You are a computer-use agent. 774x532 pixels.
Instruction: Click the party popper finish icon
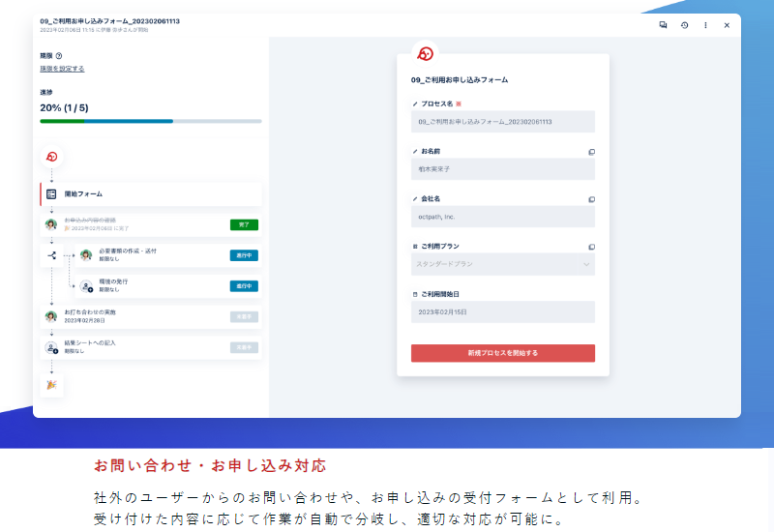tap(51, 384)
